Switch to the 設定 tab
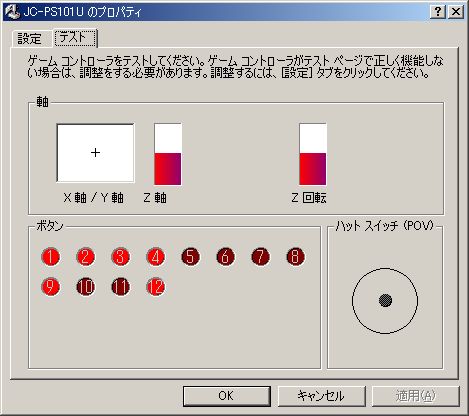This screenshot has width=469, height=416. (x=30, y=39)
